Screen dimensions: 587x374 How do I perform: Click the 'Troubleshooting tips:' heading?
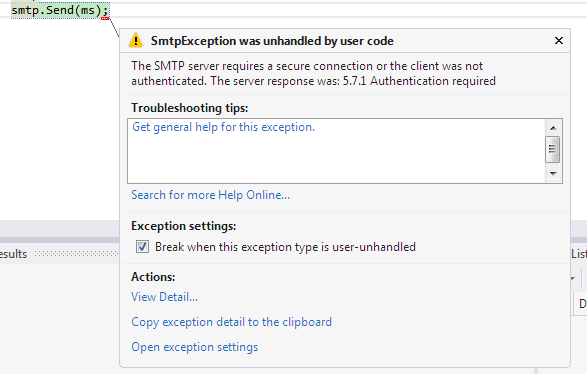pos(189,108)
